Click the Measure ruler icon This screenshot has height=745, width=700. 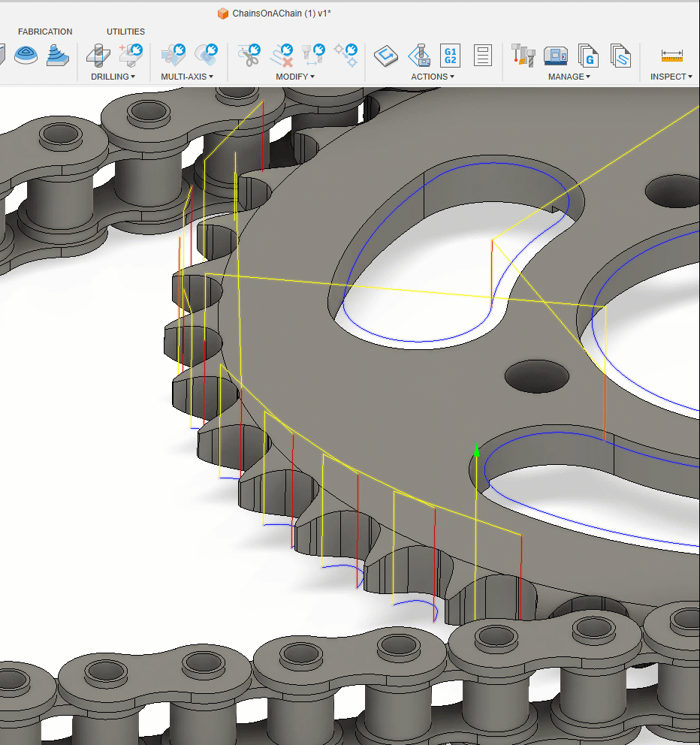click(x=671, y=55)
